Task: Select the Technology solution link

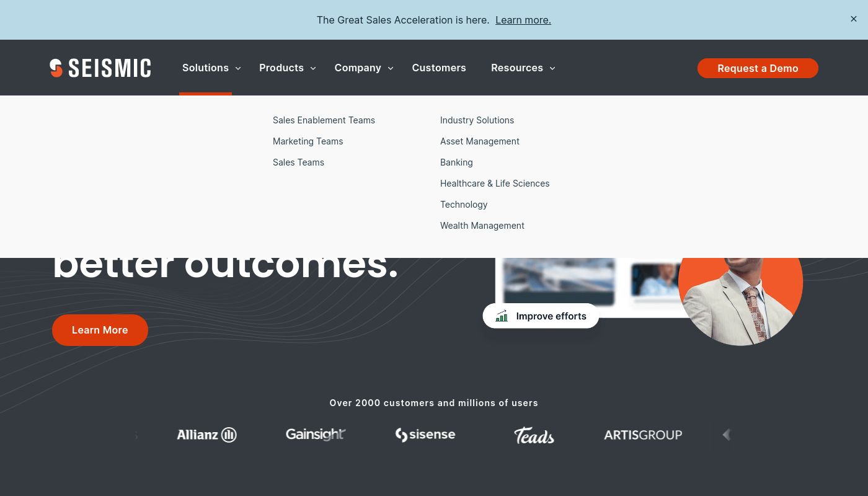Action: pyautogui.click(x=464, y=205)
